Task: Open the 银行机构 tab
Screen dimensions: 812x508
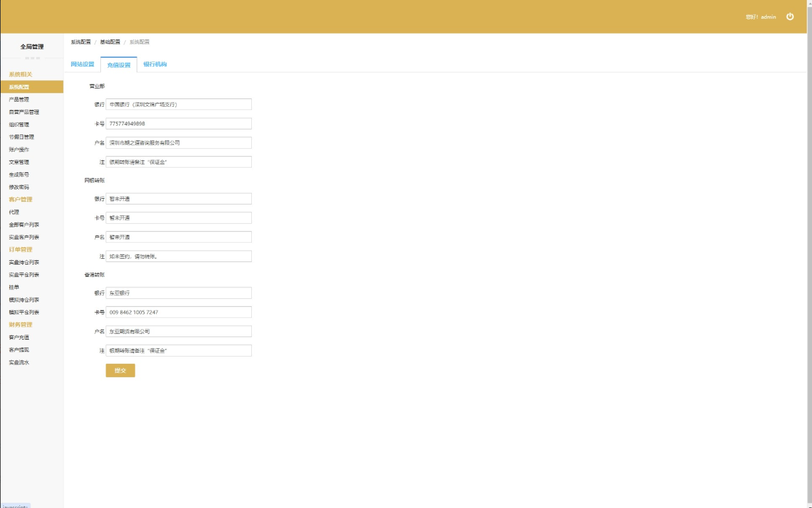Action: 155,64
